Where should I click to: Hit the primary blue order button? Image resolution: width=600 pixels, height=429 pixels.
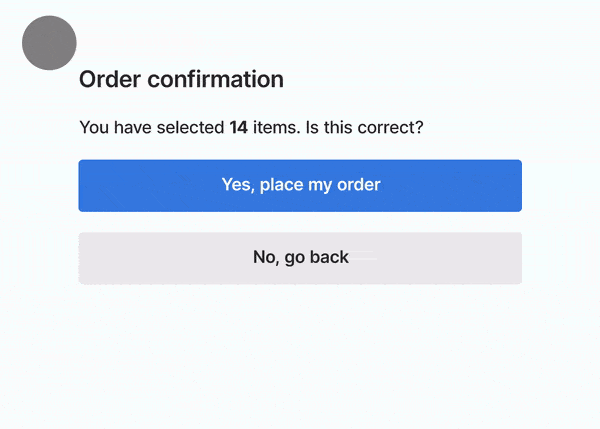pos(300,185)
